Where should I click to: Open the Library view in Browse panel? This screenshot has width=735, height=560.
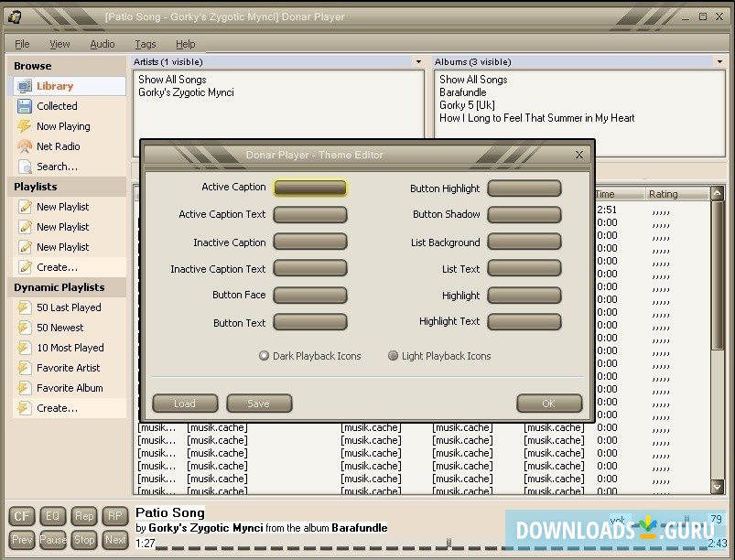coord(57,85)
